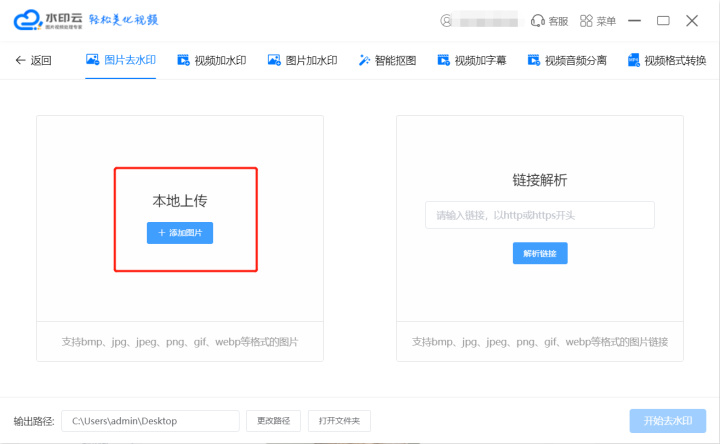Click the 打开文件夹 button

click(x=340, y=421)
